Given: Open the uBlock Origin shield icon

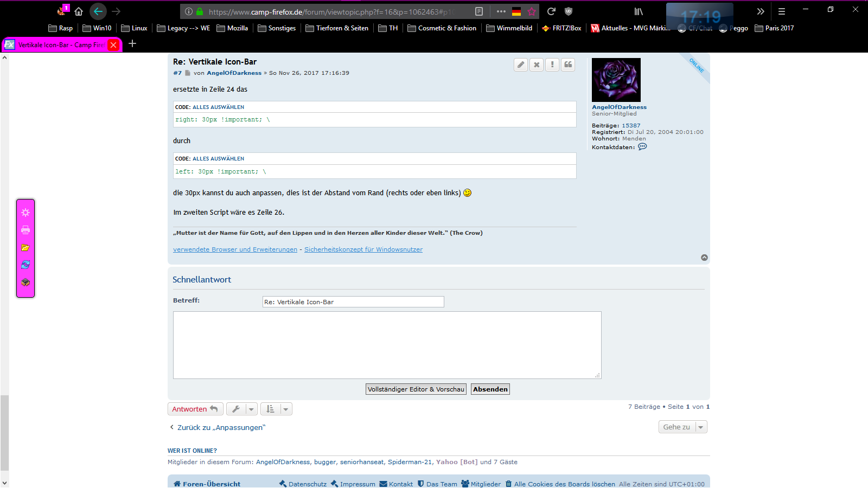Looking at the screenshot, I should pos(569,11).
